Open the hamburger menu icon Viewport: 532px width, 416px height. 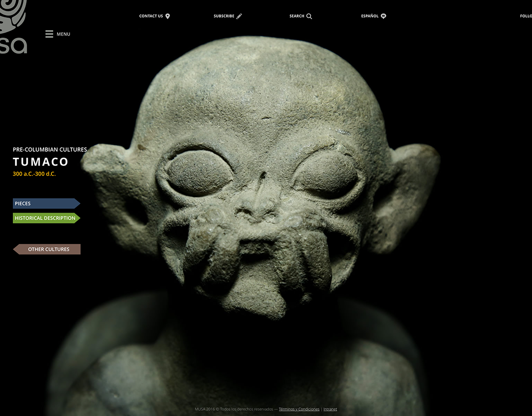[49, 34]
